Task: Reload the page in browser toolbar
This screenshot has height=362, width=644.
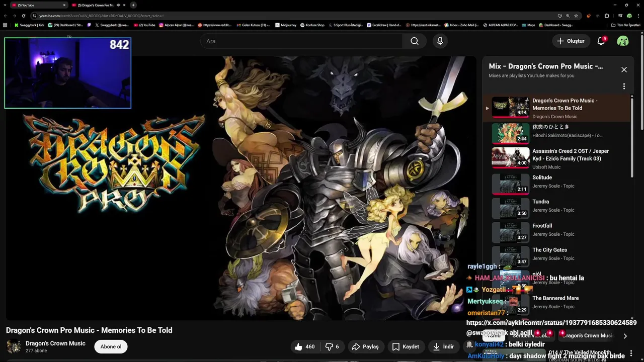Action: [x=23, y=16]
